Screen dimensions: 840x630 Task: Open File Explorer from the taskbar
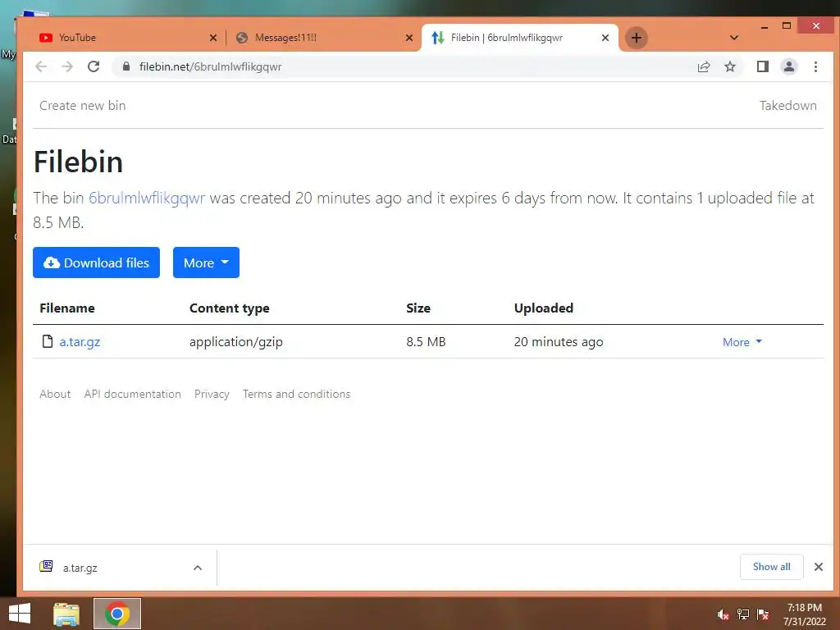pos(66,614)
